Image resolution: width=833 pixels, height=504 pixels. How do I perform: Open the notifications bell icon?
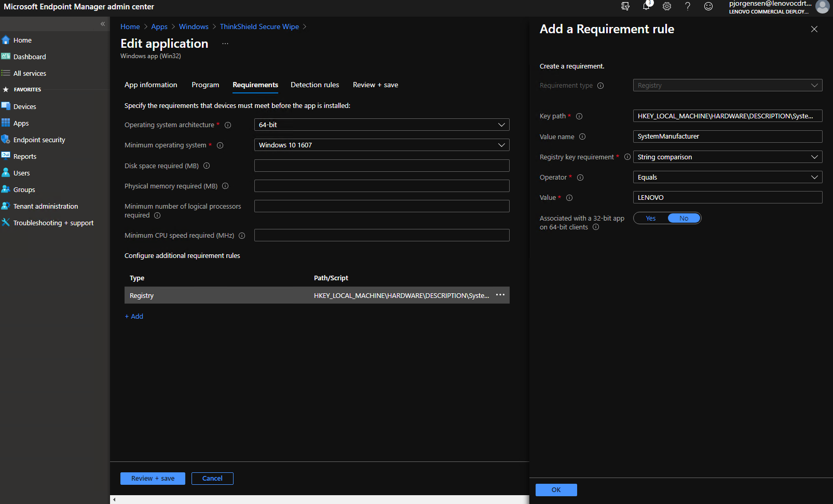(x=646, y=6)
